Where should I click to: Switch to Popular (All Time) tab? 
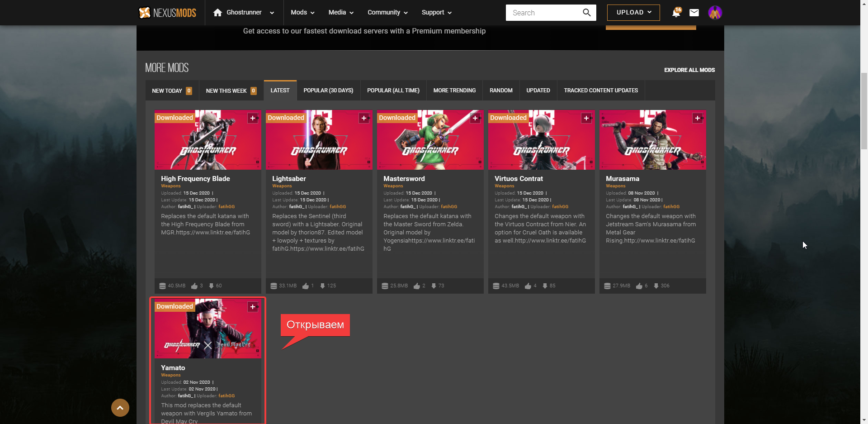point(393,91)
